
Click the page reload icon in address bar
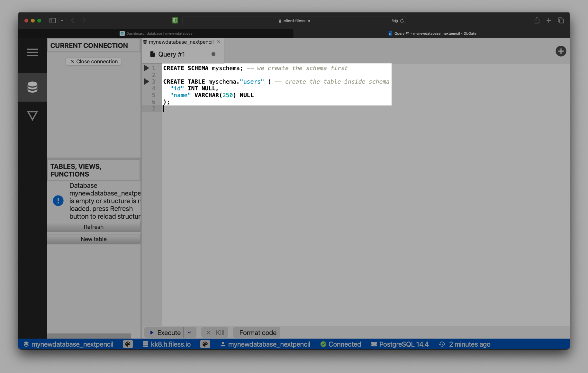402,21
